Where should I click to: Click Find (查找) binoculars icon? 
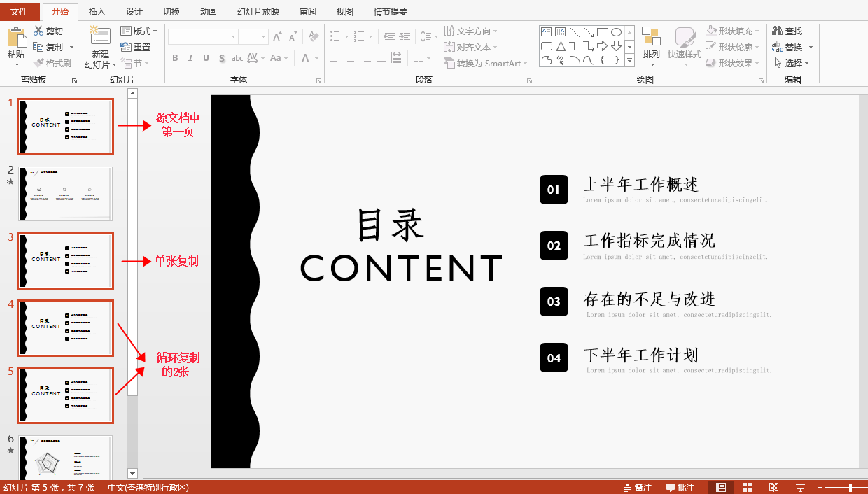[x=777, y=31]
